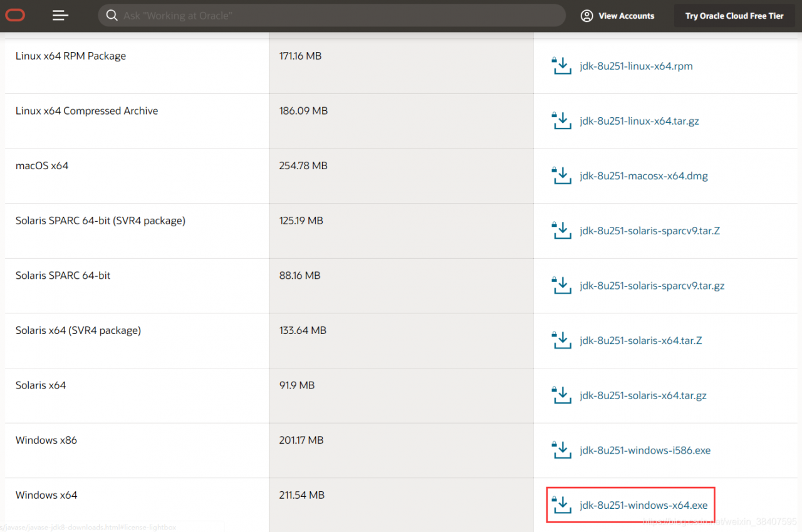The width and height of the screenshot is (802, 532).
Task: Select the 211.54 MB file size
Action: [302, 495]
